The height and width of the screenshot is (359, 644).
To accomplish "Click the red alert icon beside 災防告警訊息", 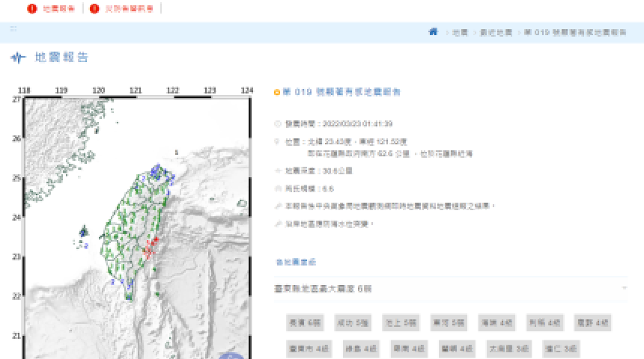I will 94,9.
